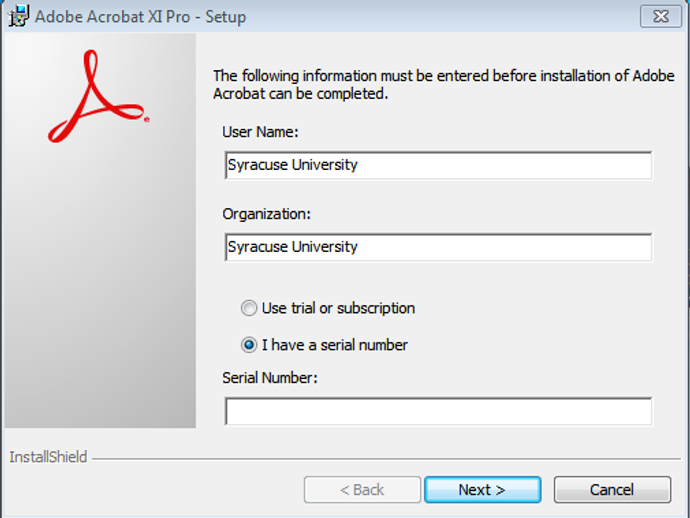The image size is (690, 518).
Task: Click the 'Adobe Acrobat XI Pro - Setup' title text
Action: click(140, 17)
